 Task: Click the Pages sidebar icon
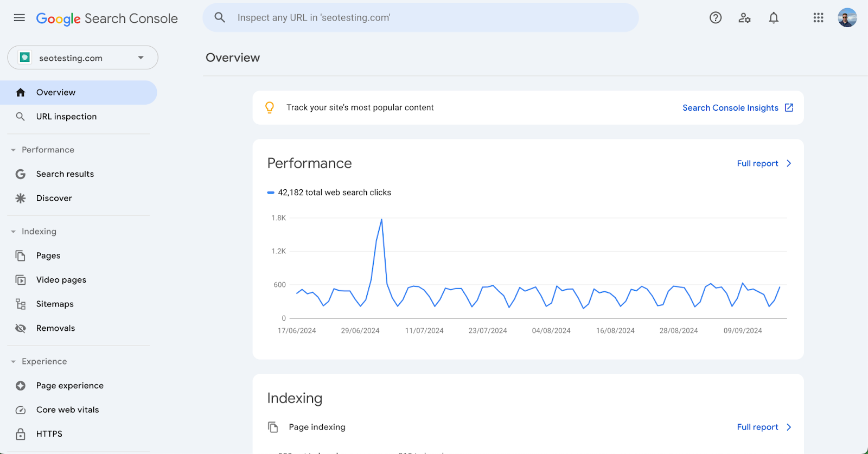click(21, 255)
